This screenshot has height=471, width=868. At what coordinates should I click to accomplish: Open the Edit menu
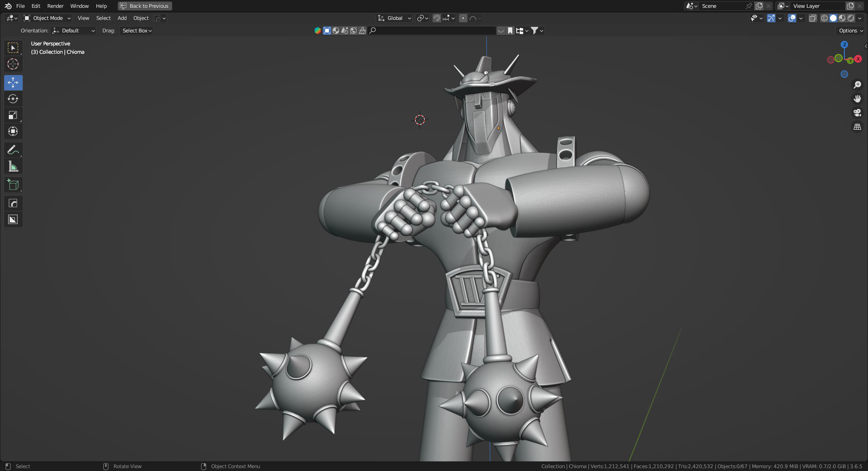(x=36, y=6)
